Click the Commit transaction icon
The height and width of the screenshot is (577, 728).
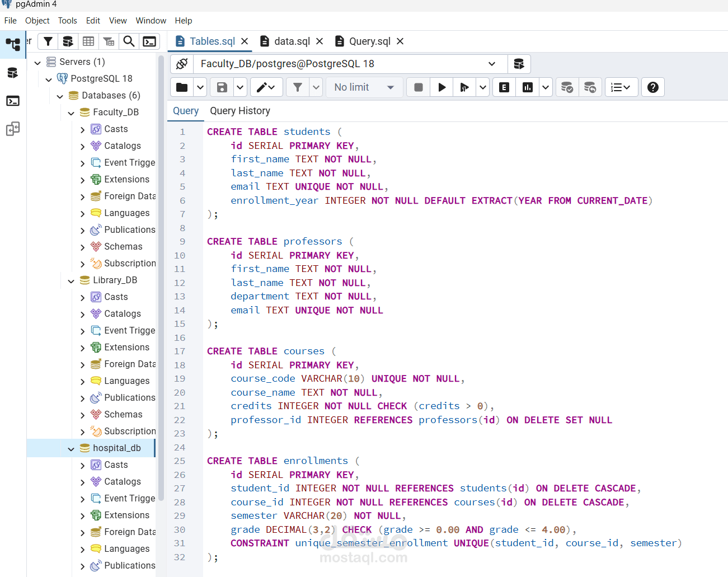coord(567,87)
